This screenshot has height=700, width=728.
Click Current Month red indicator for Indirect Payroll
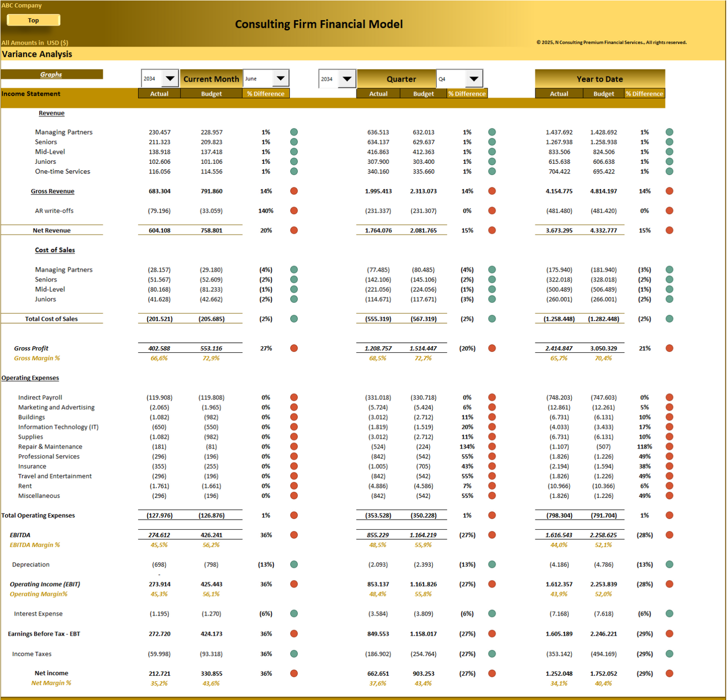click(x=294, y=397)
